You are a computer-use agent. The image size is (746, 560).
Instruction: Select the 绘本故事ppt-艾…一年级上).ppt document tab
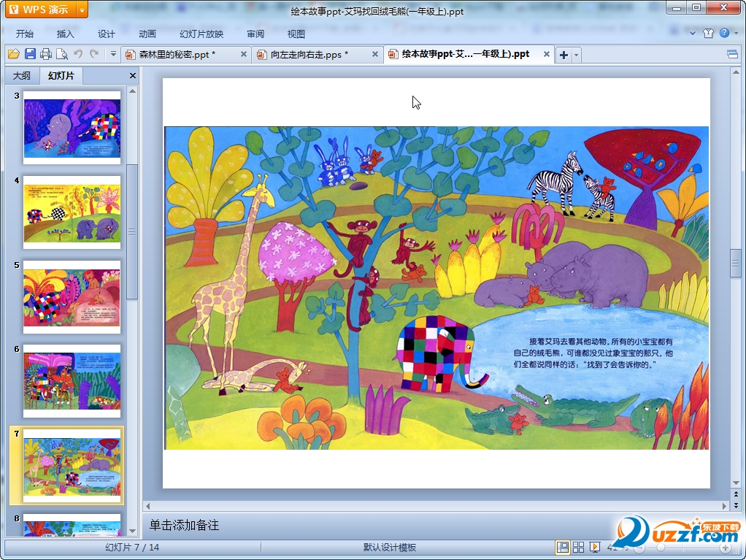tap(465, 54)
